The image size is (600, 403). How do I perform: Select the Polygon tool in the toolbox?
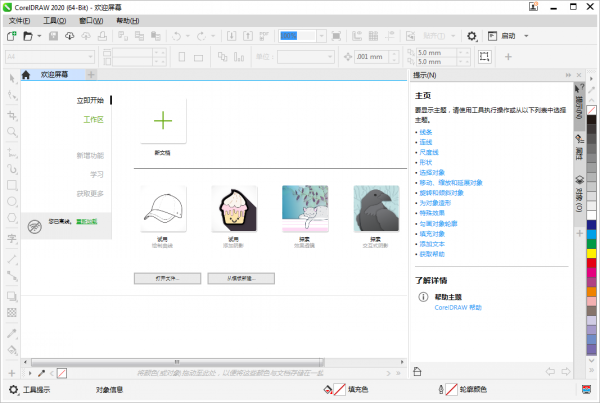click(x=12, y=218)
